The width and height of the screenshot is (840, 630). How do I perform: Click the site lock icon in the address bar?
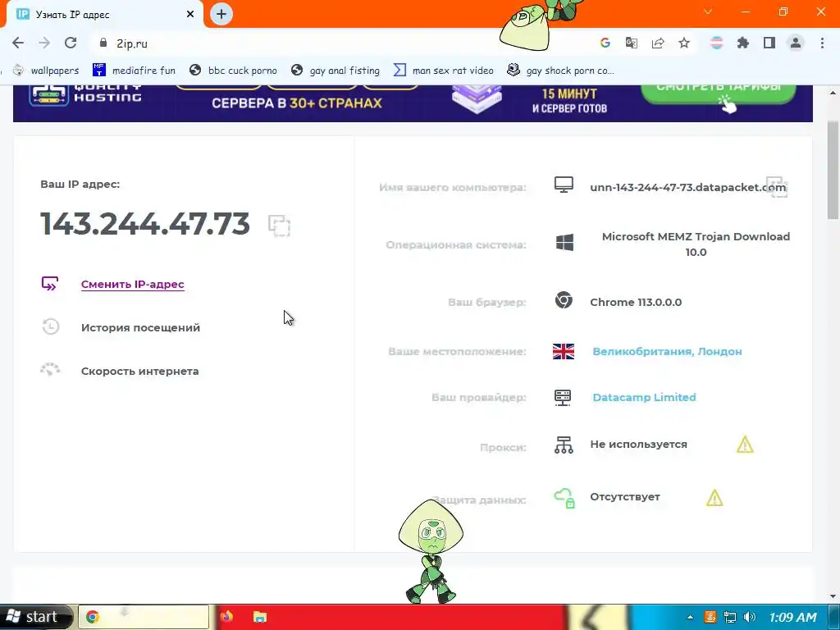104,43
